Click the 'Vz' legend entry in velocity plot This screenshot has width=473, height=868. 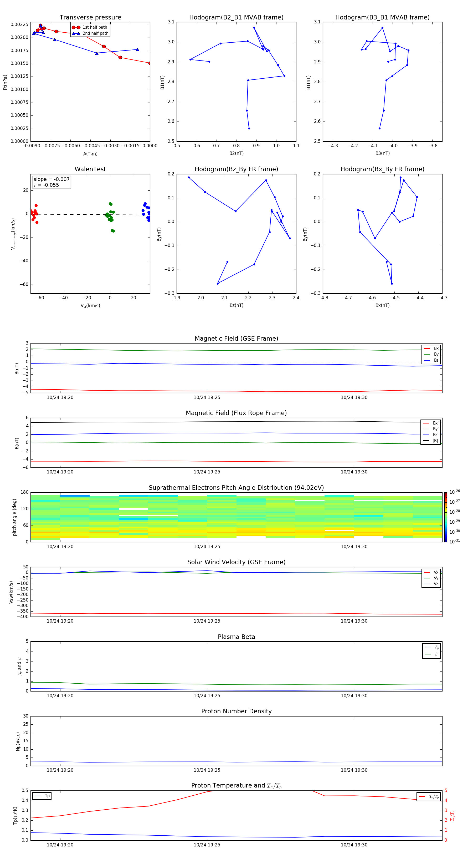click(x=431, y=584)
